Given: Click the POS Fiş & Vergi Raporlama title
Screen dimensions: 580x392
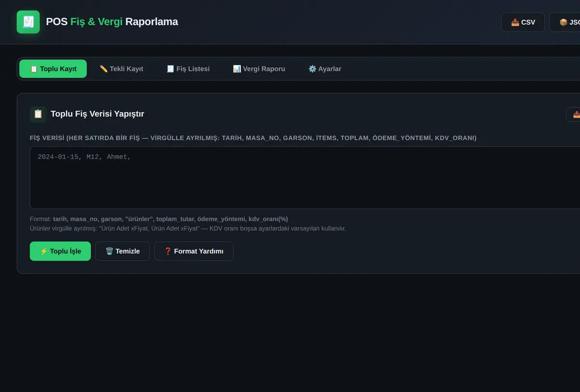Looking at the screenshot, I should point(112,22).
